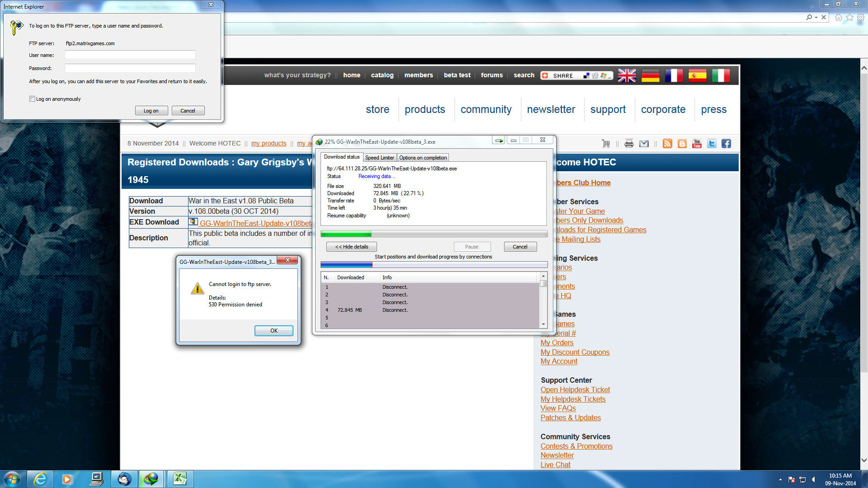
Task: Select the email this page icon
Action: 644,144
